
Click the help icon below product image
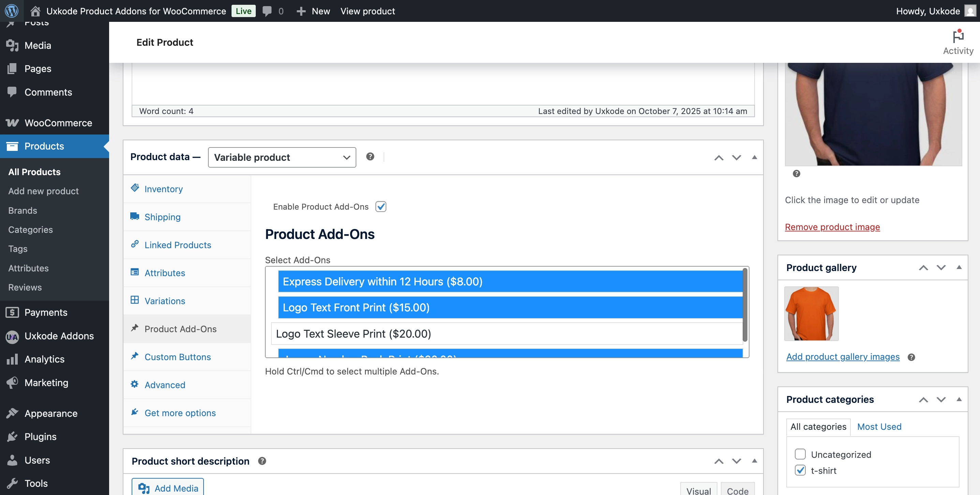796,174
